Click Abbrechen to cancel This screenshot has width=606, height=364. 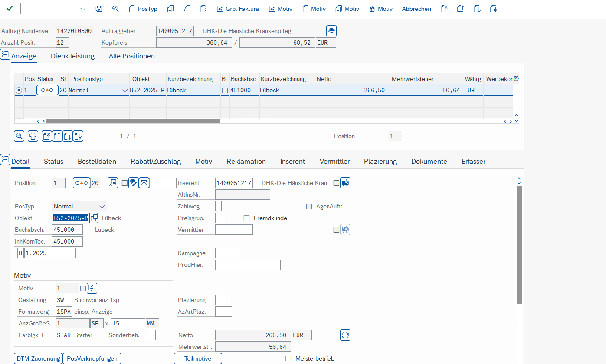point(416,9)
